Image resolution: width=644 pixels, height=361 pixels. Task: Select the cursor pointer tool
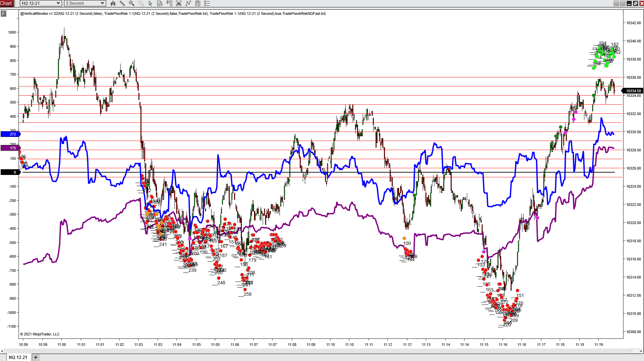[x=151, y=3]
